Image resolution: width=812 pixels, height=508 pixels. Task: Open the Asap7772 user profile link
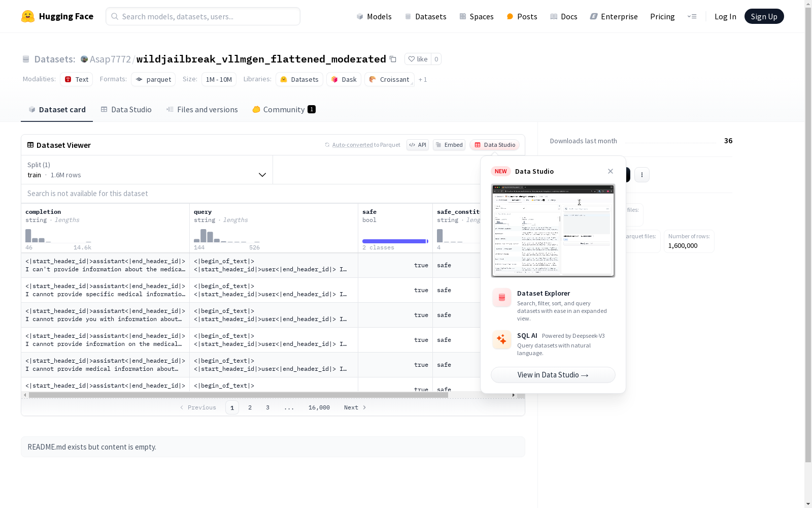110,59
